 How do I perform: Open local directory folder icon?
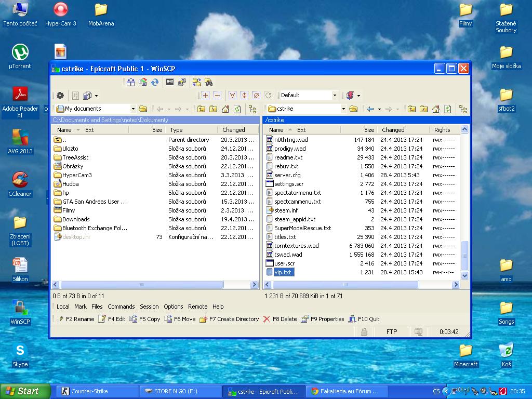(143, 109)
